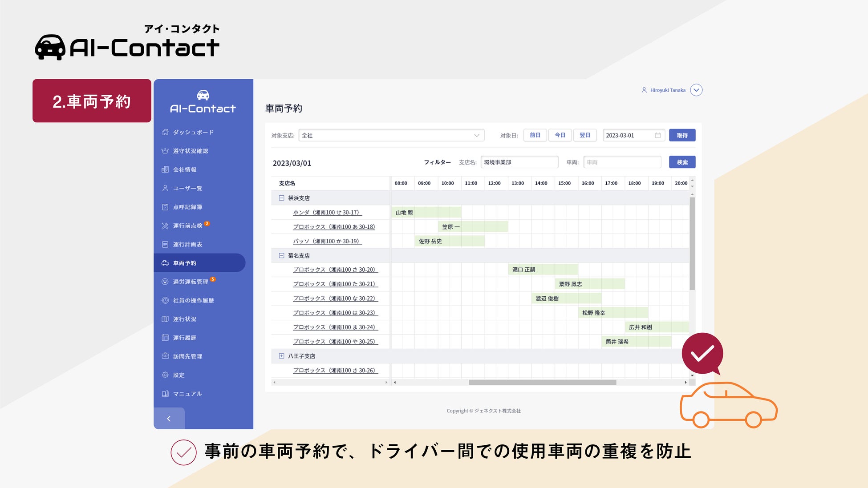This screenshot has height=488, width=868.
Task: Click the crown icon for 遵守状況確認
Action: (165, 151)
